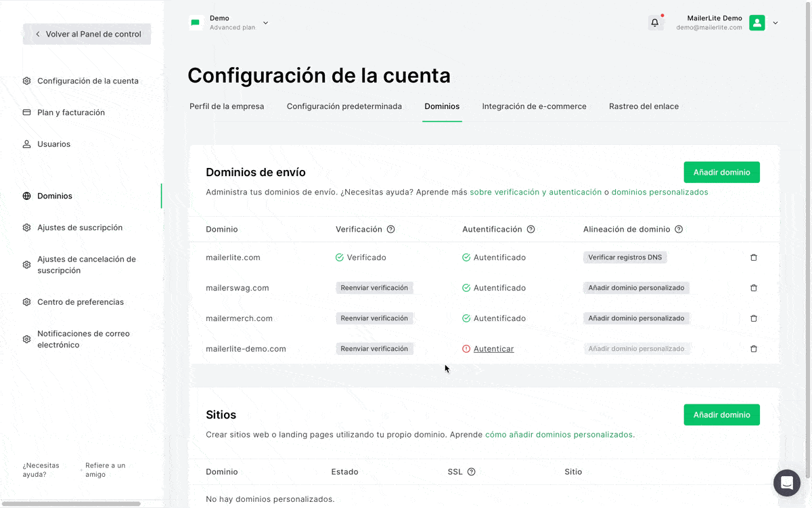Click gear icon beside Notificaciones de correo
812x508 pixels.
26,339
